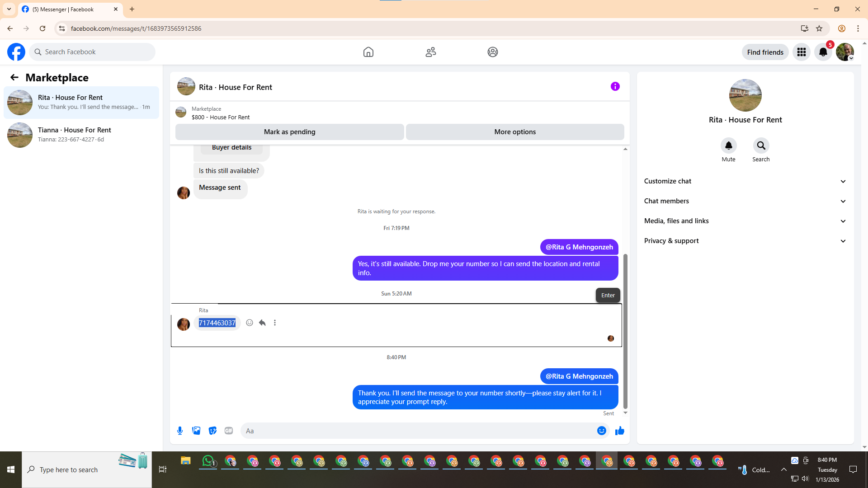This screenshot has width=868, height=488.
Task: Attach a photo using the image icon
Action: [x=196, y=431]
